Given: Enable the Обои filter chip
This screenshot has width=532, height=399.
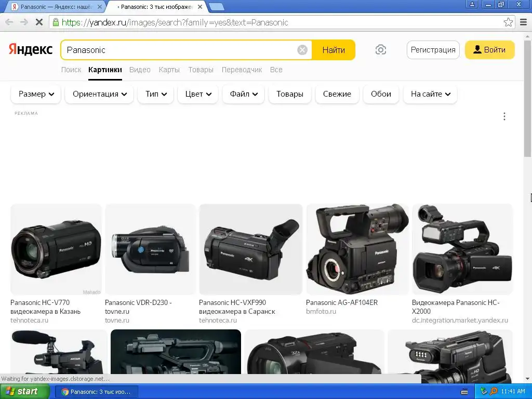Looking at the screenshot, I should 381,94.
